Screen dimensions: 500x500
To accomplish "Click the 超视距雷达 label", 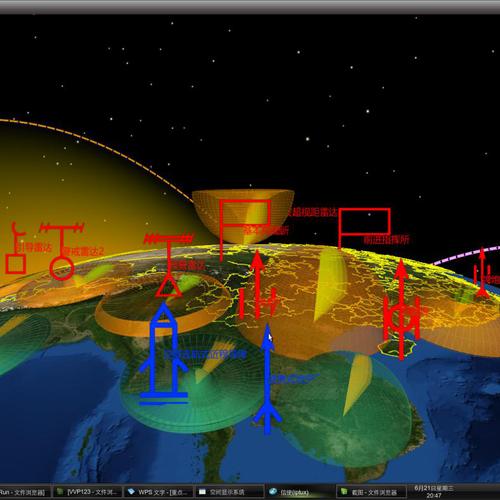I will [313, 212].
